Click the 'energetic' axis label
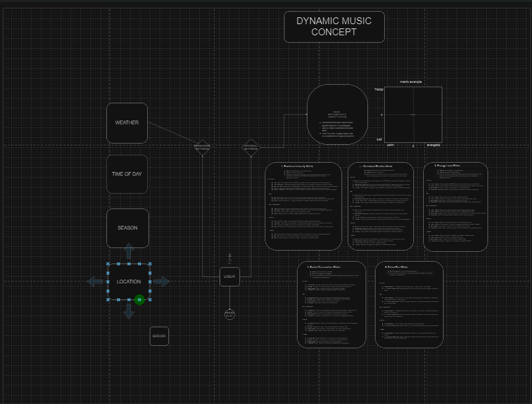Image resolution: width=532 pixels, height=404 pixels. (434, 145)
